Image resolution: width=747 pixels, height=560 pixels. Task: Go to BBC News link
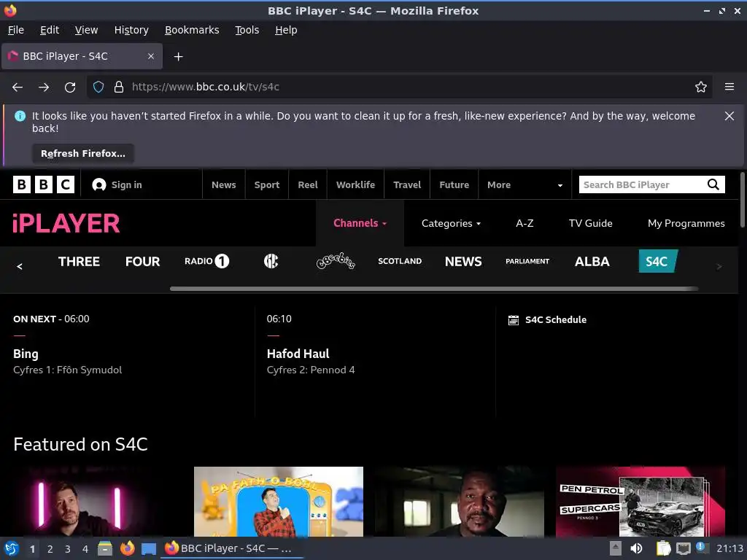point(224,184)
